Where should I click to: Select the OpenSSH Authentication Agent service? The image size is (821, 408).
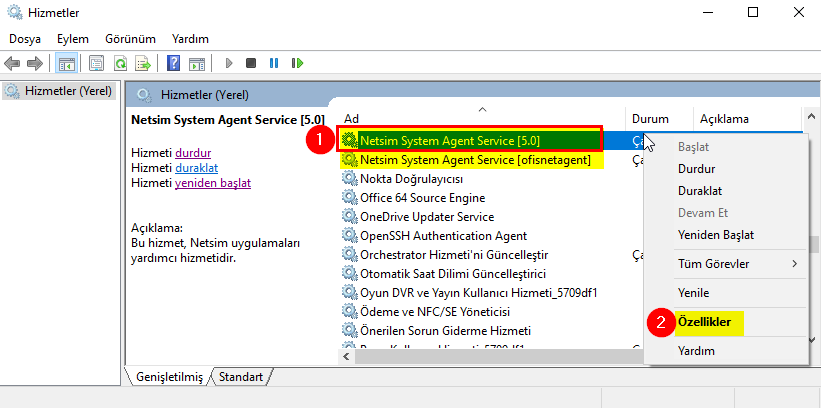tap(443, 236)
